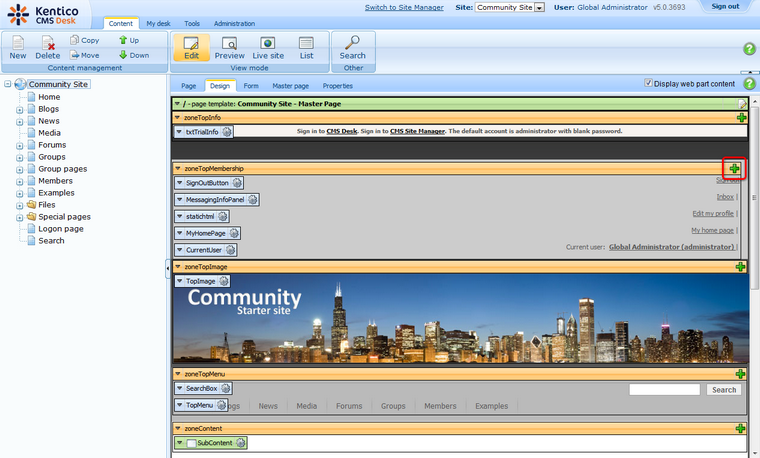Expand the Blogs tree node
The width and height of the screenshot is (760, 458).
pos(19,110)
